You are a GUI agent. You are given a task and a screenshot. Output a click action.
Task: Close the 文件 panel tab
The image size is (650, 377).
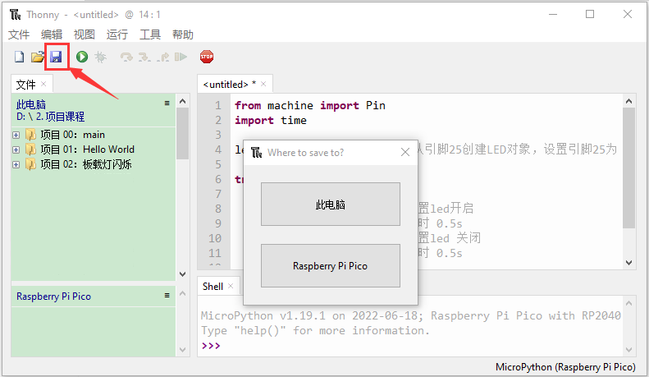click(44, 84)
